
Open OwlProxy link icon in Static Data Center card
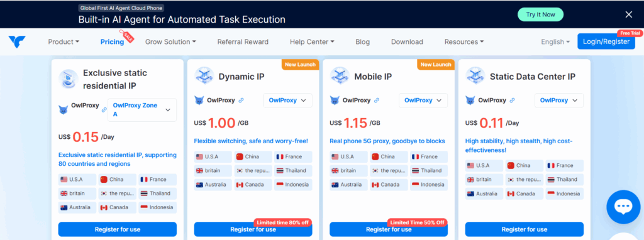(513, 101)
